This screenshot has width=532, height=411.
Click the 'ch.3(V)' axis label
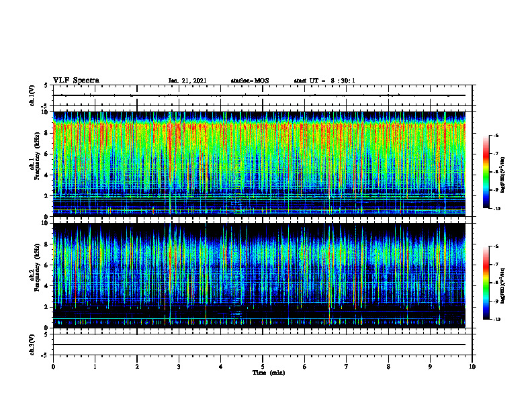click(32, 345)
